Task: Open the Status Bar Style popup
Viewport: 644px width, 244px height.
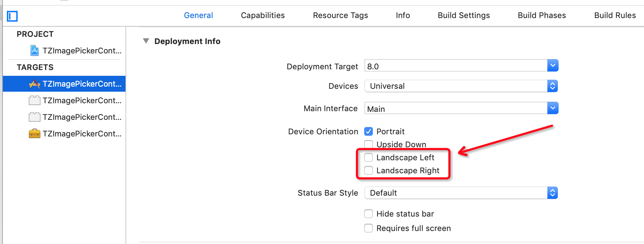Action: click(461, 193)
